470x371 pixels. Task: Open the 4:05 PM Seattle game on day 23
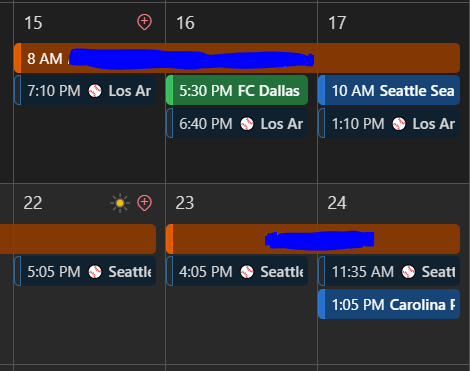(x=237, y=271)
